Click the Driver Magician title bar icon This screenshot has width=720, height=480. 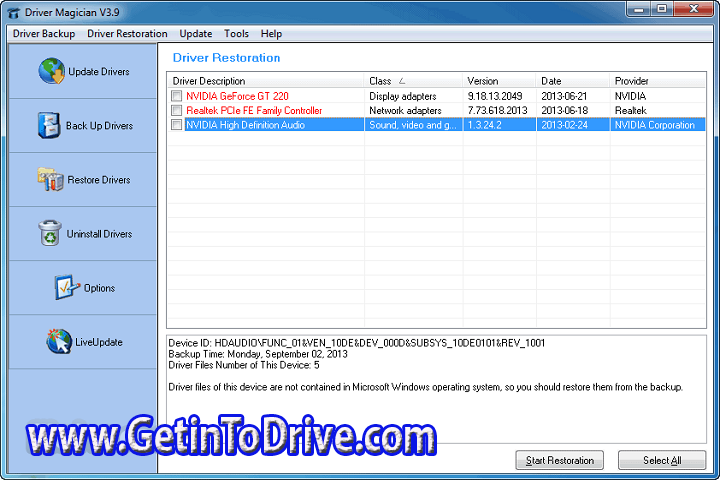14,12
